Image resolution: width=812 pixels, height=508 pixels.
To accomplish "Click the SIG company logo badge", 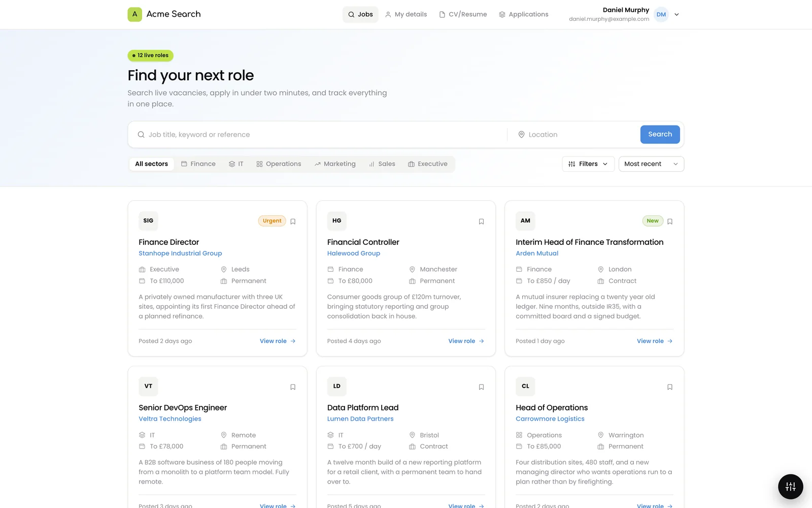I will (148, 221).
